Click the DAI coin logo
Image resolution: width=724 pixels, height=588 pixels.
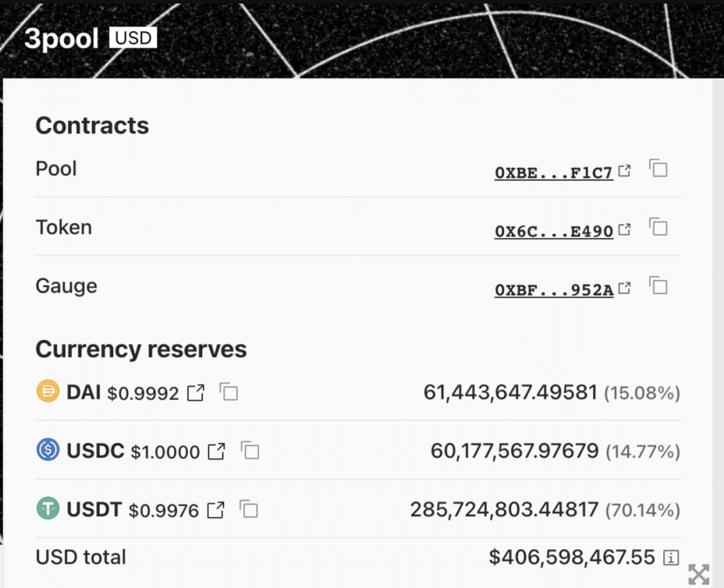tap(48, 390)
